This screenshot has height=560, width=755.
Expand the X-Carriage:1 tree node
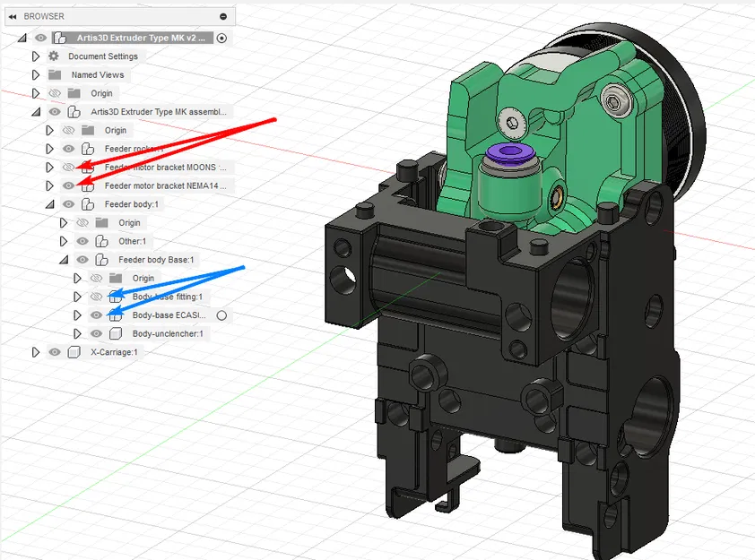35,351
